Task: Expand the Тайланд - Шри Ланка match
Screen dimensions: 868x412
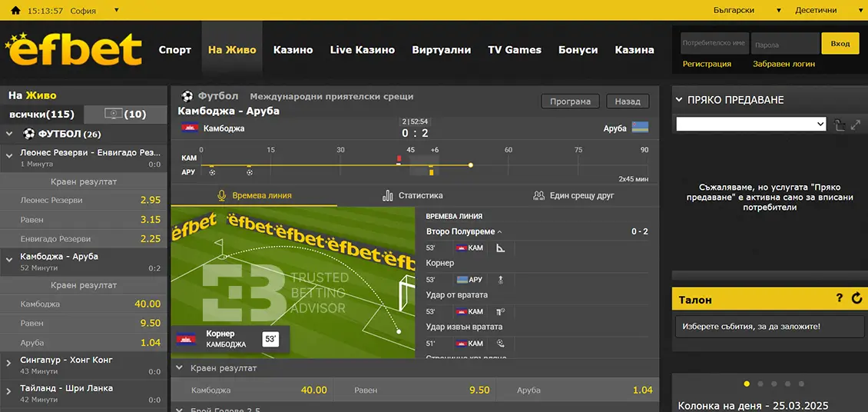Action: (x=9, y=391)
